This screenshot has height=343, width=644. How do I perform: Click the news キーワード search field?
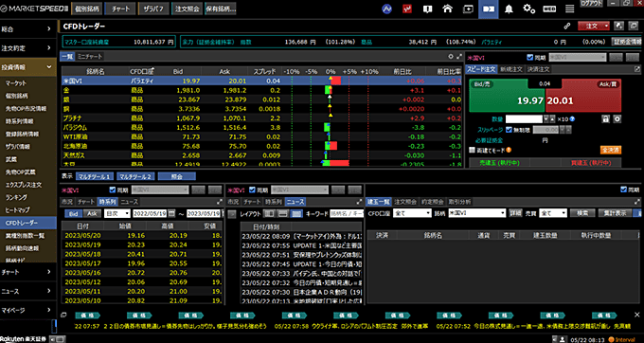(347, 213)
